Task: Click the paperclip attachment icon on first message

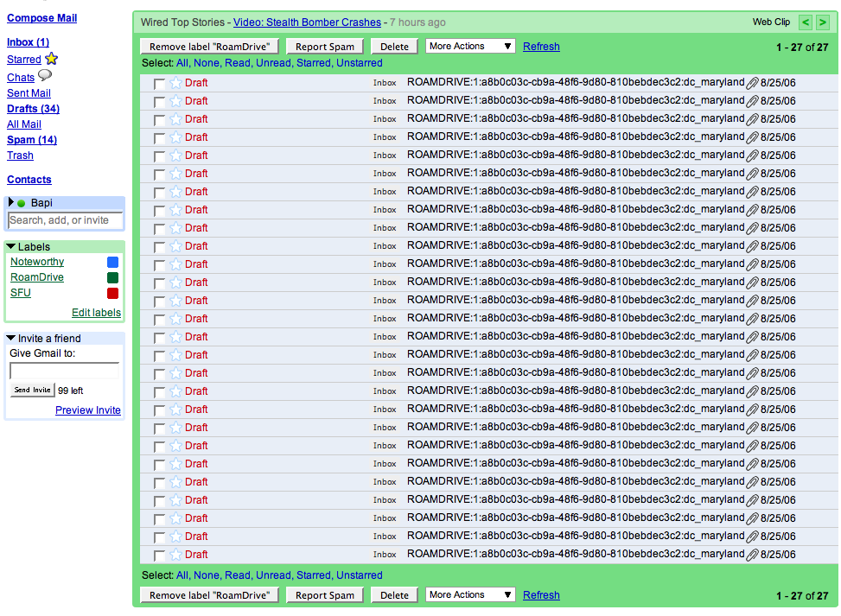Action: (x=752, y=83)
